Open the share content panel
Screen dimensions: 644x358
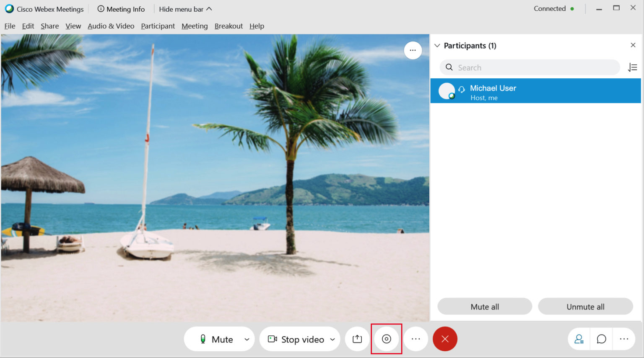coord(357,339)
